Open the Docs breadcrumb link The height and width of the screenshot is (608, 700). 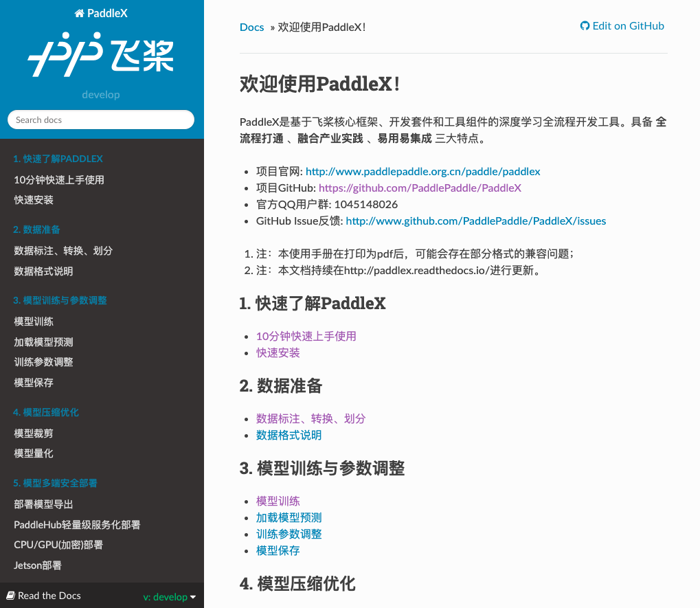point(252,27)
